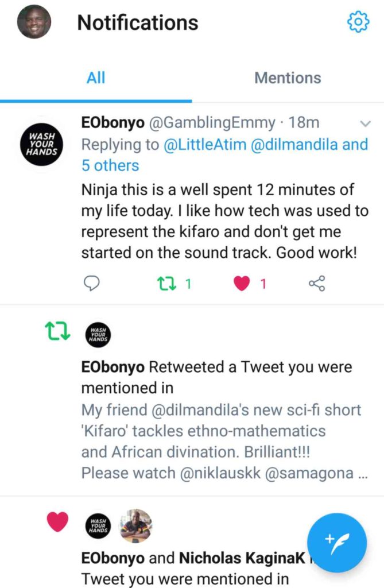This screenshot has width=384, height=588.
Task: Unlike EObonyo's tweet
Action: click(x=242, y=283)
